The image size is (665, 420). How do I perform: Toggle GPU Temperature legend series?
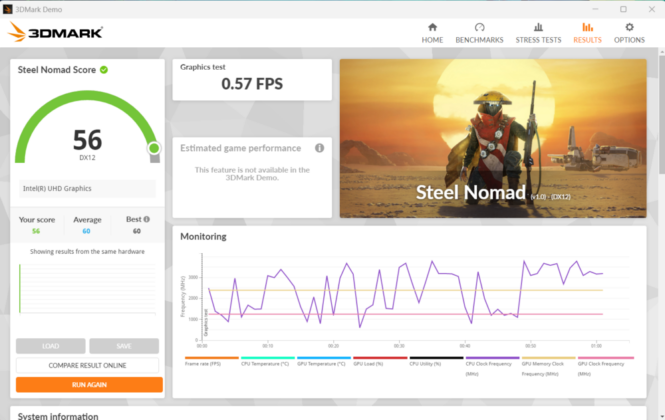pyautogui.click(x=323, y=361)
